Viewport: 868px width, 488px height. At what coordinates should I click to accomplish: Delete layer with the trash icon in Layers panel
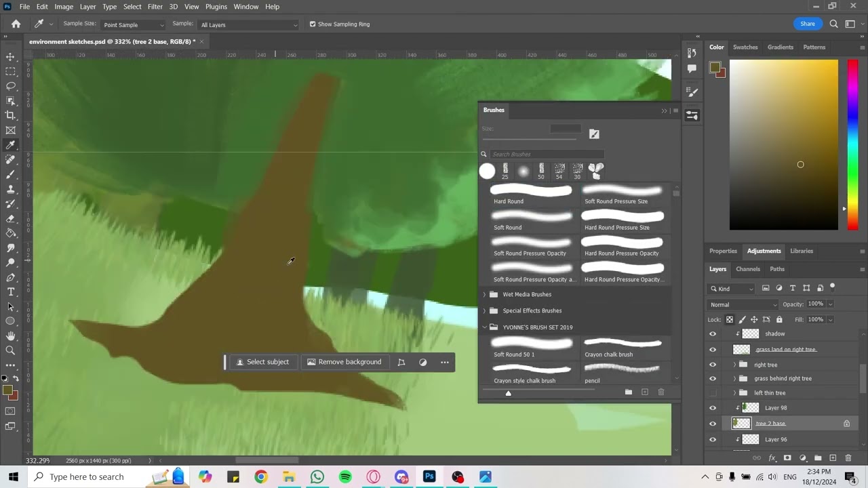click(x=848, y=458)
